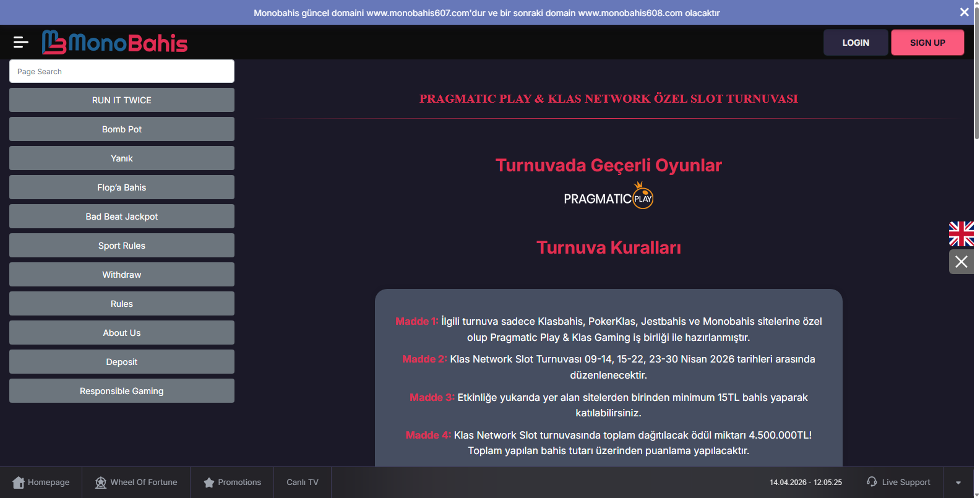Viewport: 980px width, 498px height.
Task: Open Bad Beat Jackpot page
Action: click(122, 217)
